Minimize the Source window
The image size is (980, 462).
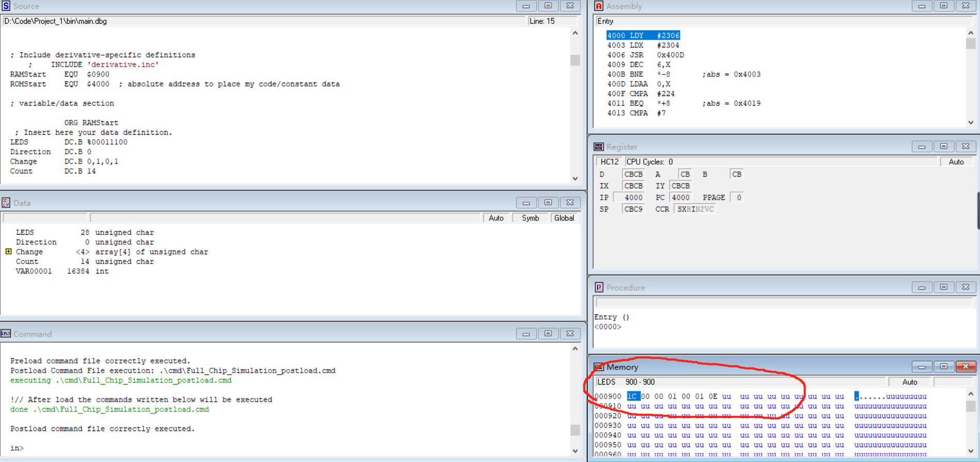pyautogui.click(x=526, y=6)
